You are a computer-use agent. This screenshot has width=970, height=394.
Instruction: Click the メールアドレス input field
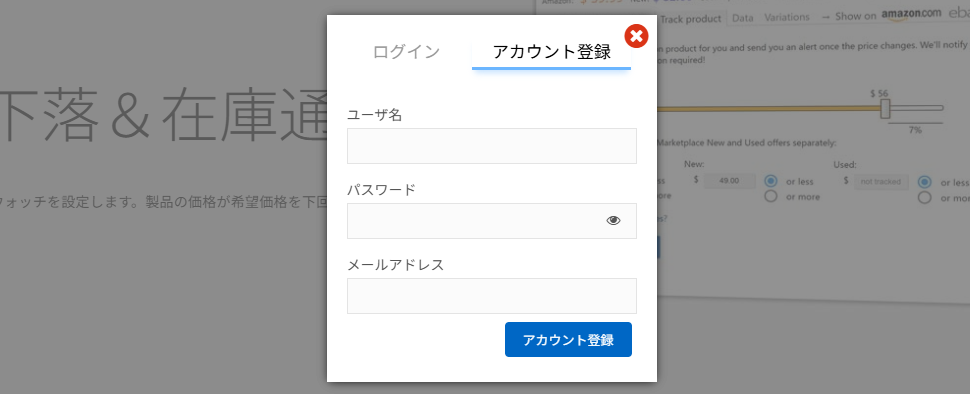492,296
